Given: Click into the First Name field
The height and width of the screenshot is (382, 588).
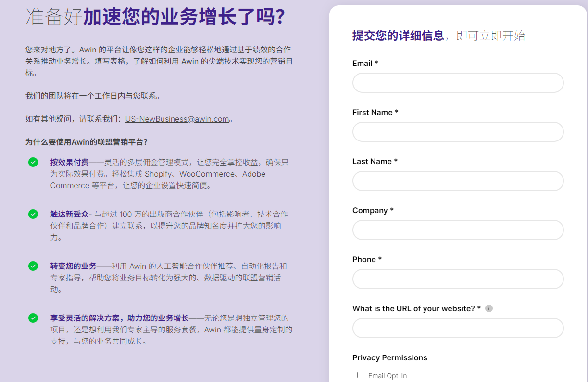Looking at the screenshot, I should [458, 132].
